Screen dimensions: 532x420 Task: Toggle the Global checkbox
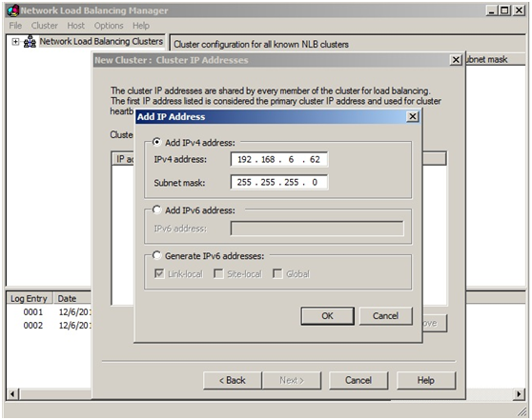coord(277,273)
